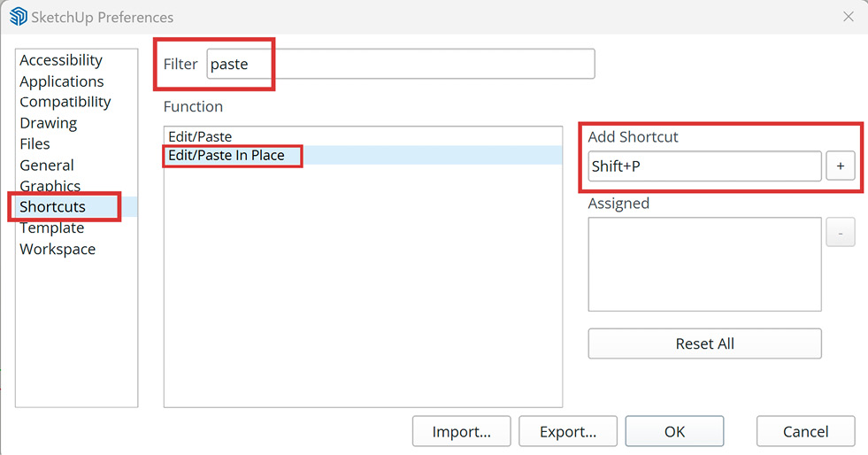Click the SketchUp logo in title bar
This screenshot has height=455, width=868.
point(19,17)
